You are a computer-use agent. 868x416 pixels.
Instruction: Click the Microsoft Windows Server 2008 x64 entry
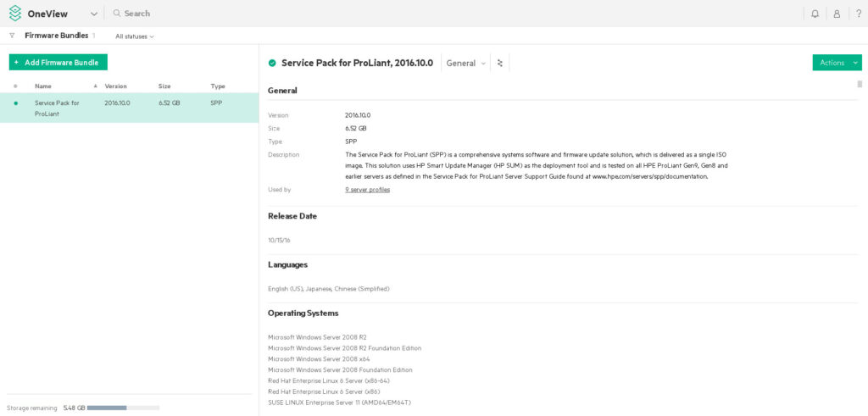[319, 359]
